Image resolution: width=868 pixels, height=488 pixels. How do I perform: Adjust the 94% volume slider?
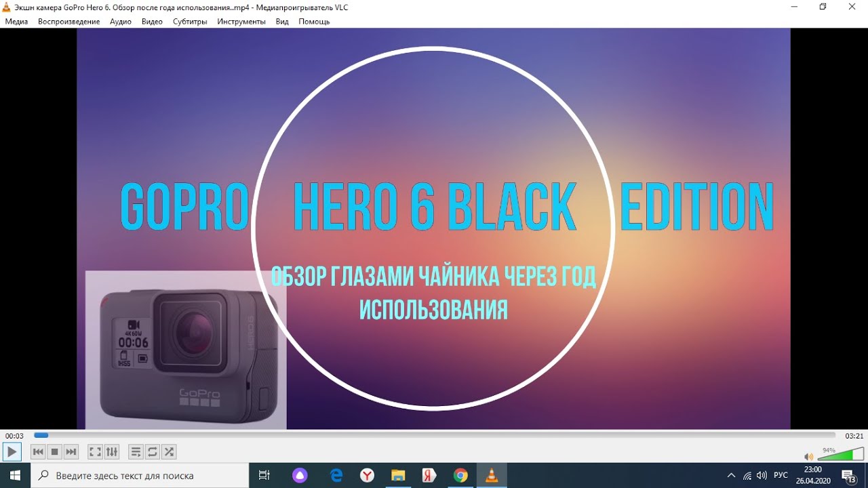point(840,453)
